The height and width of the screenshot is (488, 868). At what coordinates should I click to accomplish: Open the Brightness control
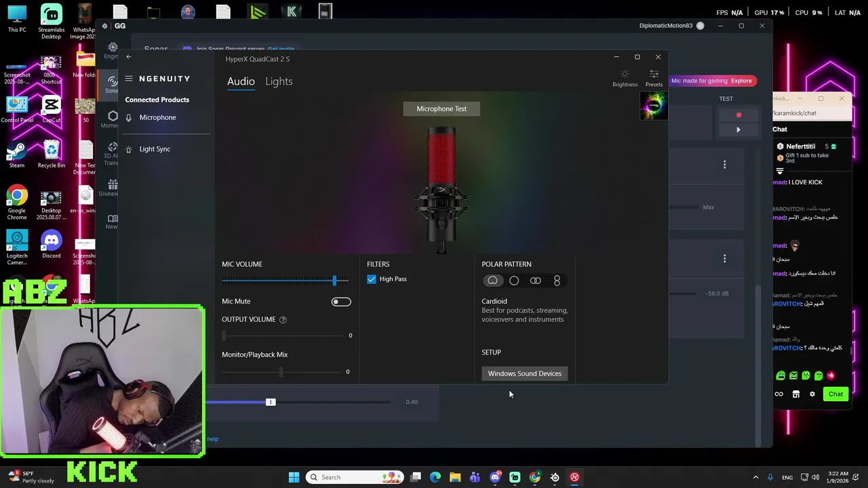point(625,78)
